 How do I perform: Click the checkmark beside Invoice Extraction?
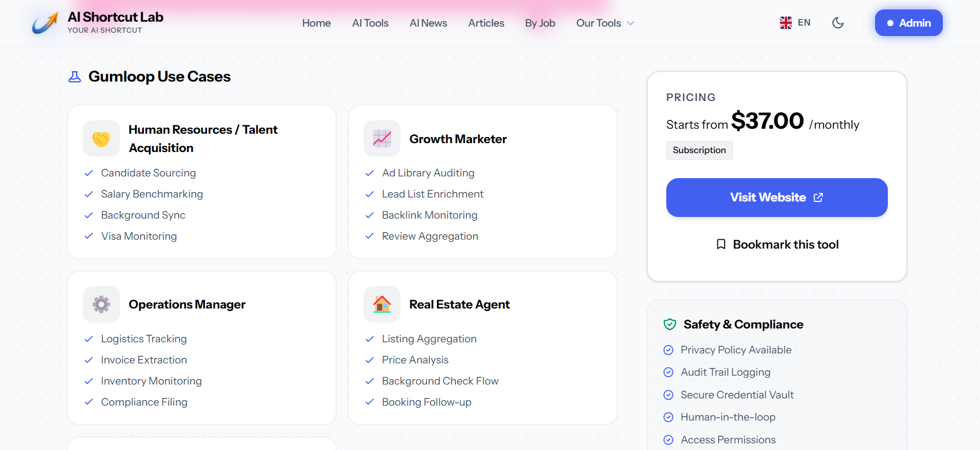[89, 360]
